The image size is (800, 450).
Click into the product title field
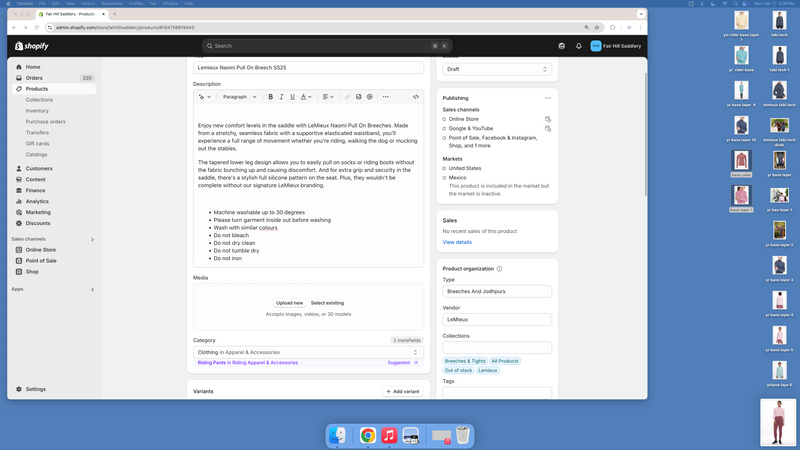click(x=308, y=68)
